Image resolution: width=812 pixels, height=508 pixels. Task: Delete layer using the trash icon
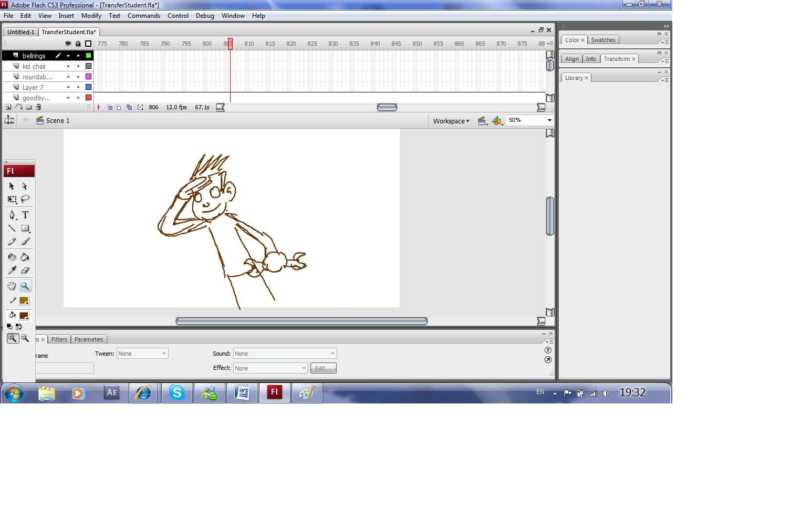point(38,107)
